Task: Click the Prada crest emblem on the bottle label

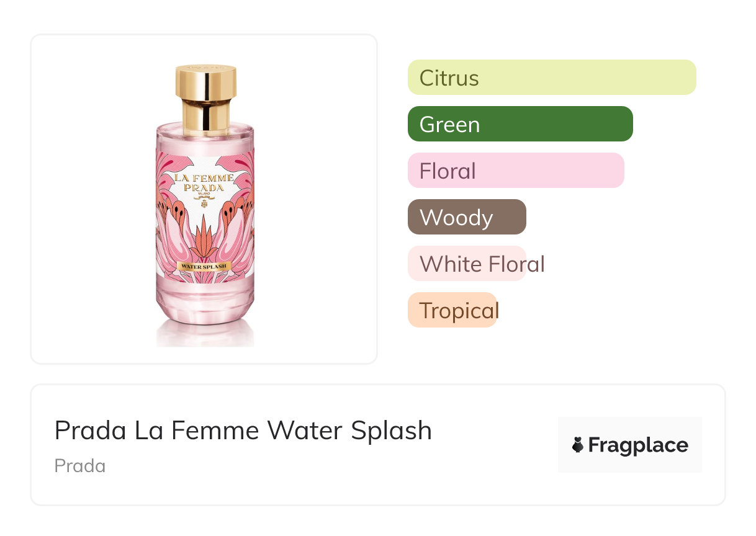Action: coord(204,202)
